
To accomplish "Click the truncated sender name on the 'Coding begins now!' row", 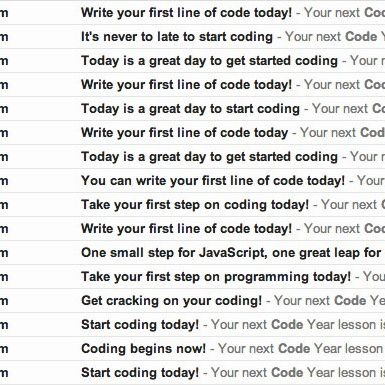I will tap(4, 349).
